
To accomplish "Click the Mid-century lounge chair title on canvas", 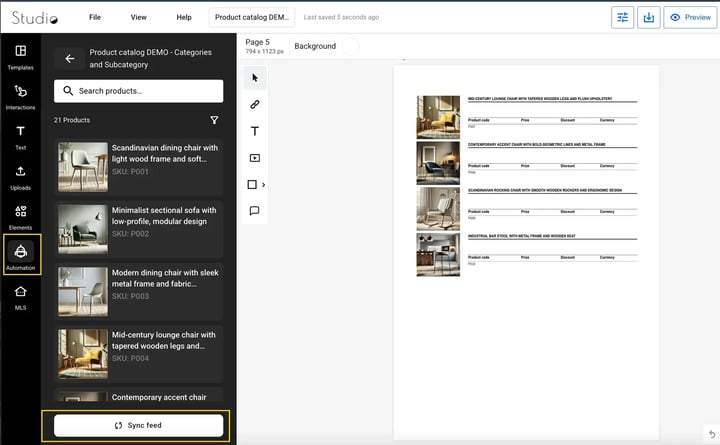I will click(540, 99).
